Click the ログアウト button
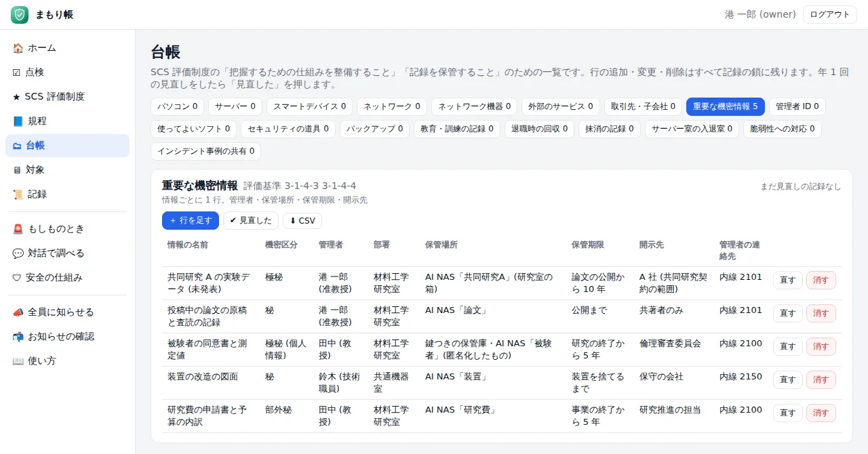Screen dimensions: 868x454 click(x=830, y=15)
